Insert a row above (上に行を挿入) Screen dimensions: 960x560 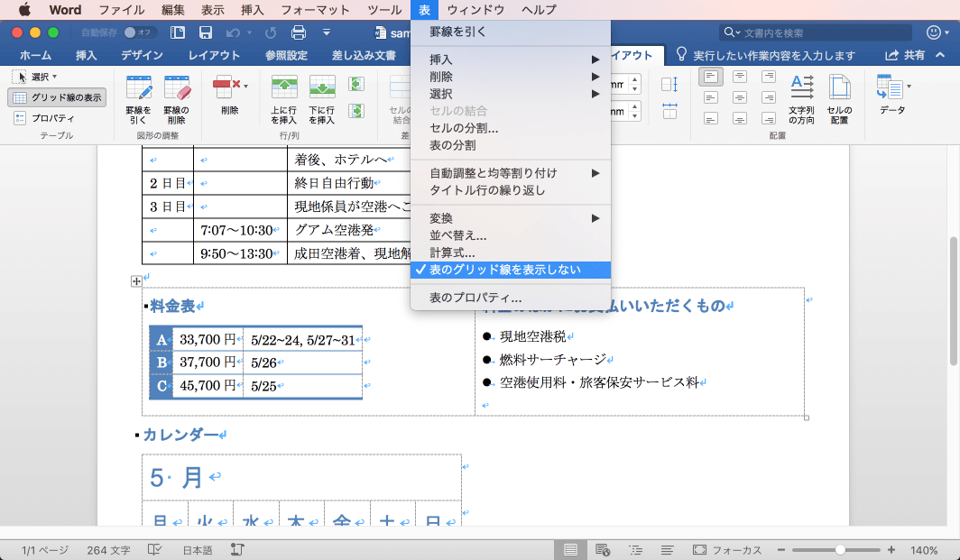click(284, 99)
